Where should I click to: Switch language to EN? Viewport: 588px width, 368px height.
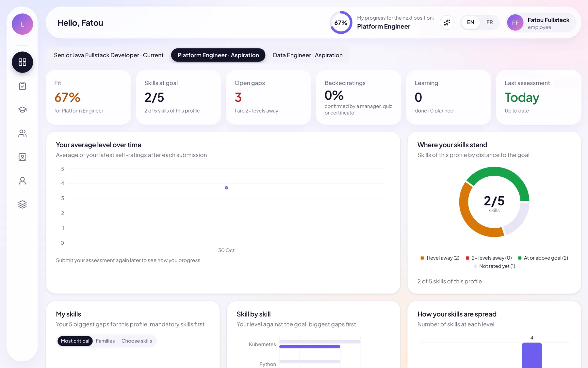coord(470,23)
